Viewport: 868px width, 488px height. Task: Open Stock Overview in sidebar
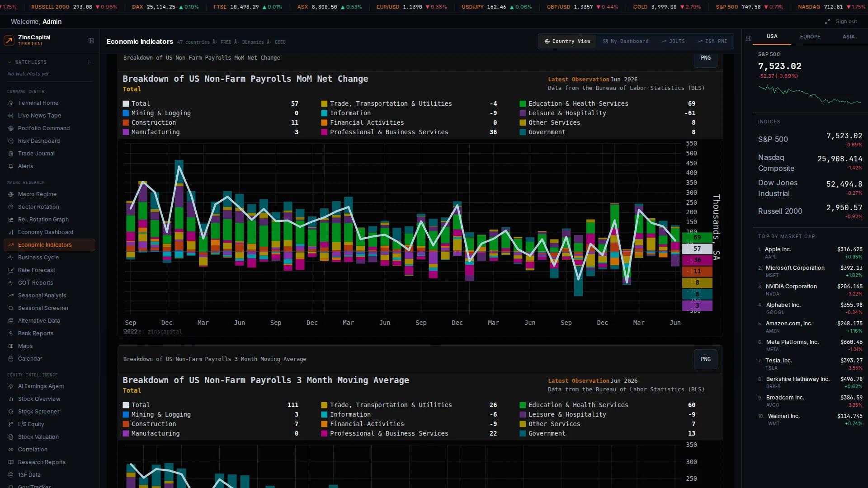tap(49, 399)
